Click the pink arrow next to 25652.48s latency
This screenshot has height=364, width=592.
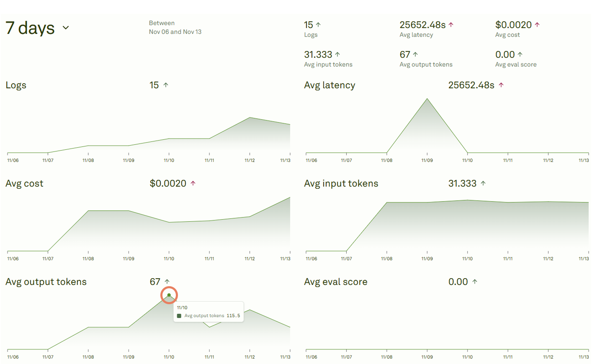click(x=451, y=24)
